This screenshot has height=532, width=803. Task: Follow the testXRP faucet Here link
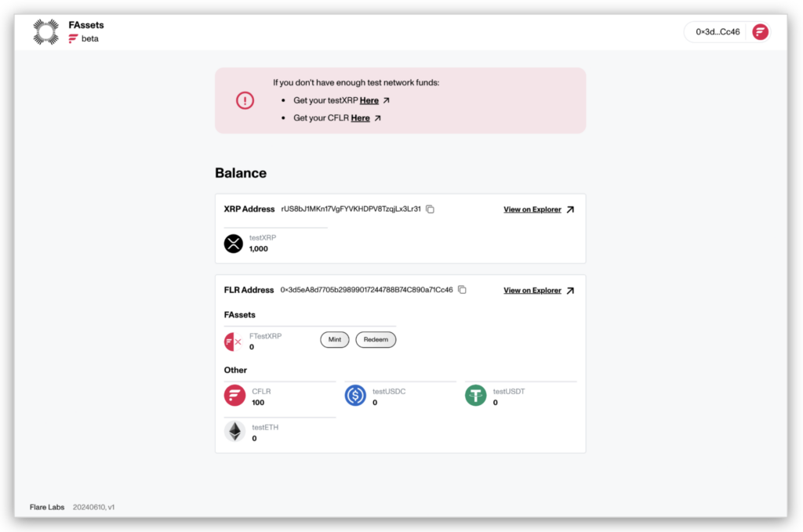tap(369, 100)
